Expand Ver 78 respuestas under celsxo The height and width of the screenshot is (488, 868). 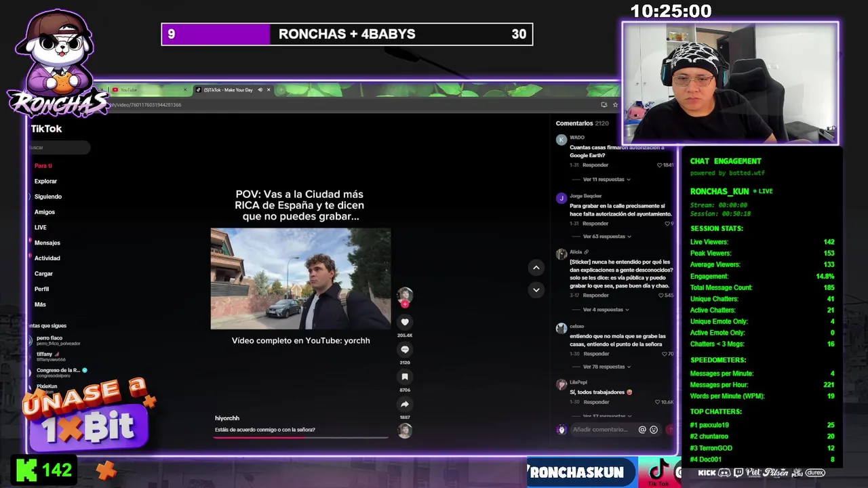coord(606,367)
